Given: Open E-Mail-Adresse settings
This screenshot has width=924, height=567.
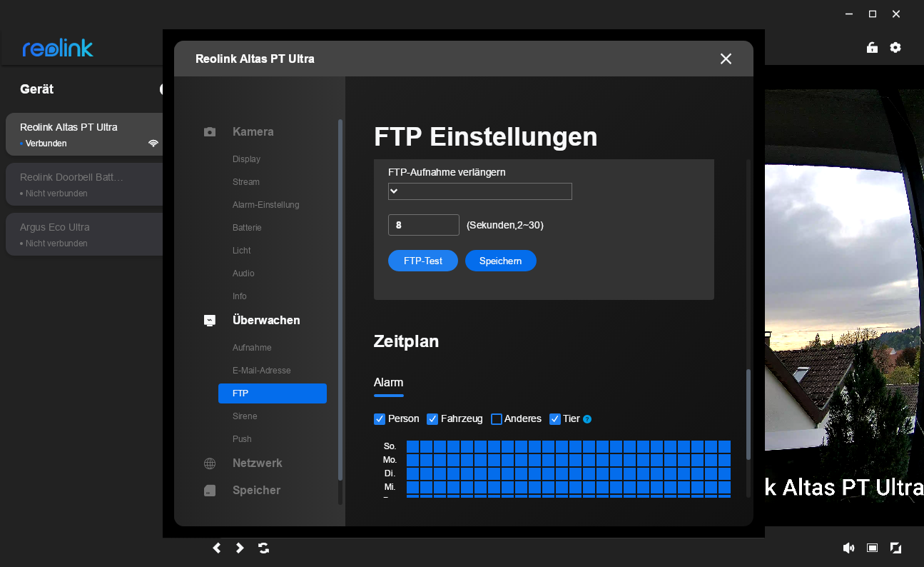Looking at the screenshot, I should tap(262, 371).
